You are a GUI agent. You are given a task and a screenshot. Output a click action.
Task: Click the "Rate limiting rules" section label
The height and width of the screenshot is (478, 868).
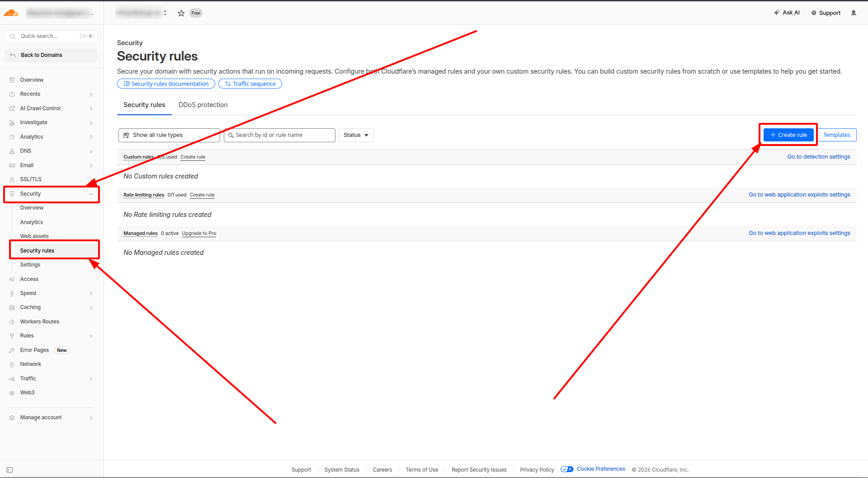point(144,195)
